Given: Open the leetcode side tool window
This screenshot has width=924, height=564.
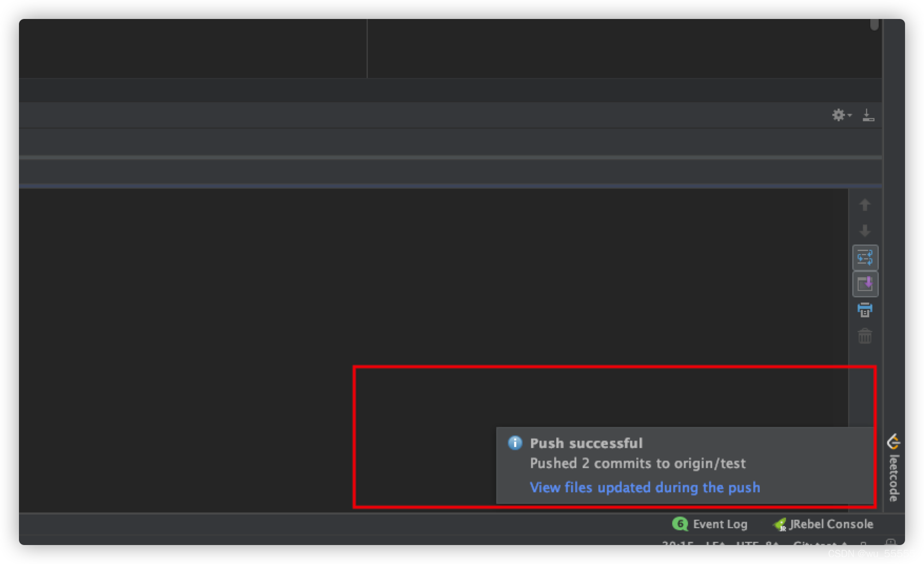Looking at the screenshot, I should pos(893,468).
